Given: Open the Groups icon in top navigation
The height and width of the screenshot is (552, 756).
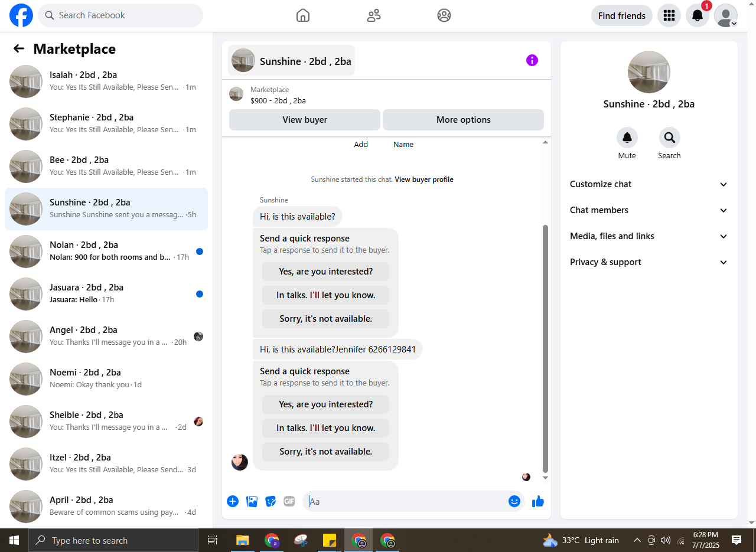Looking at the screenshot, I should click(444, 15).
